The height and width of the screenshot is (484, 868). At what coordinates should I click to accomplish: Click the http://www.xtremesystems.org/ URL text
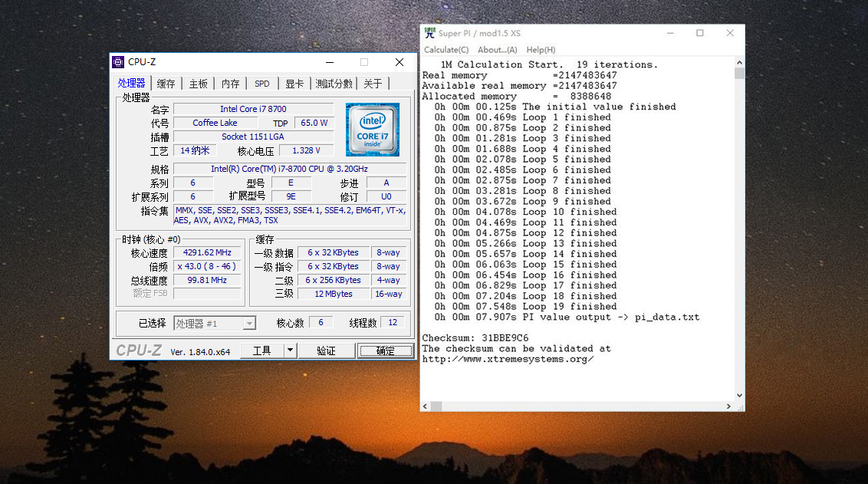click(508, 359)
